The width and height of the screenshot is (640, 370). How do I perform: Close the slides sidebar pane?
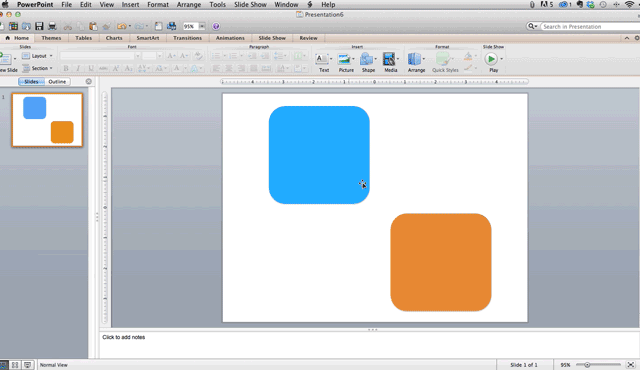point(89,82)
